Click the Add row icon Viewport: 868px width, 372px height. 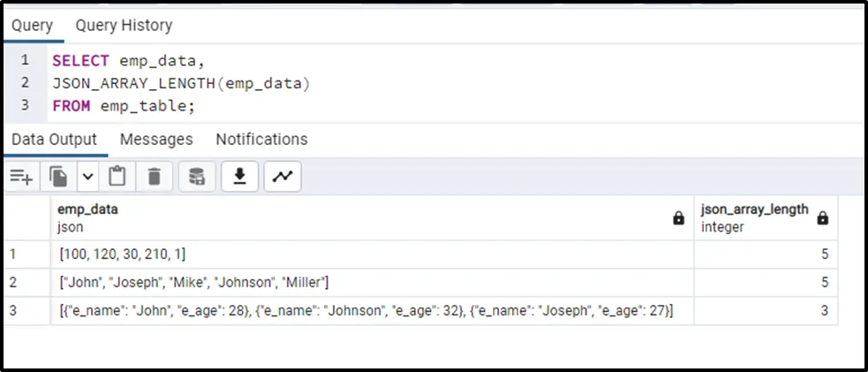click(21, 177)
